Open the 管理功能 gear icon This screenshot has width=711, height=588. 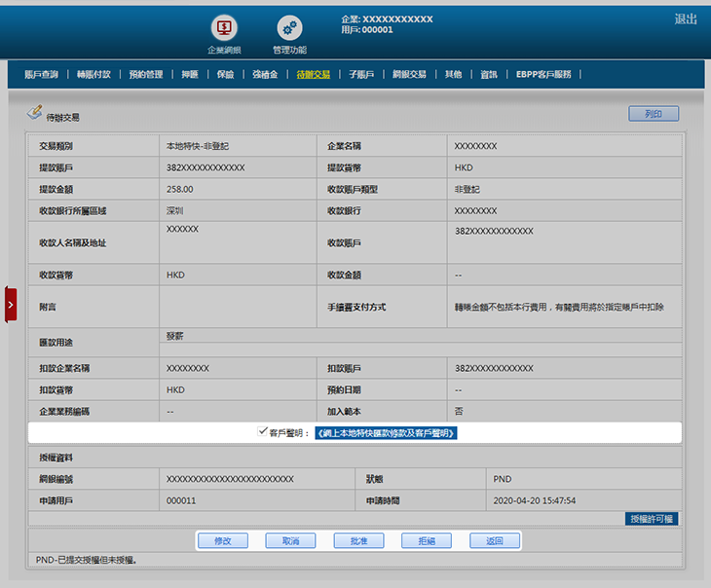289,29
